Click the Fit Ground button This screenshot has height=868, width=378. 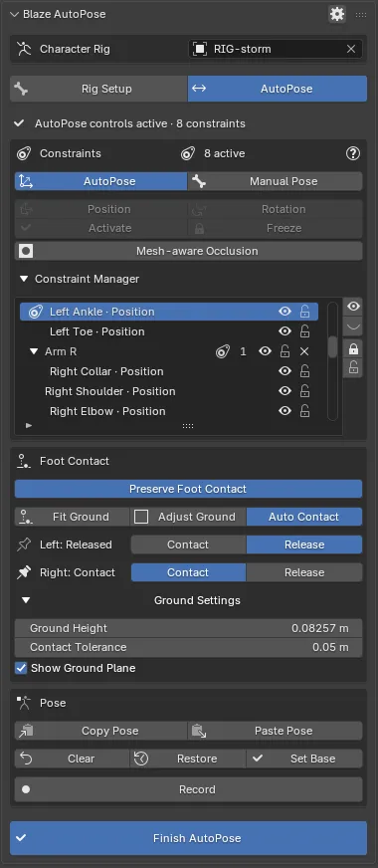pyautogui.click(x=72, y=517)
